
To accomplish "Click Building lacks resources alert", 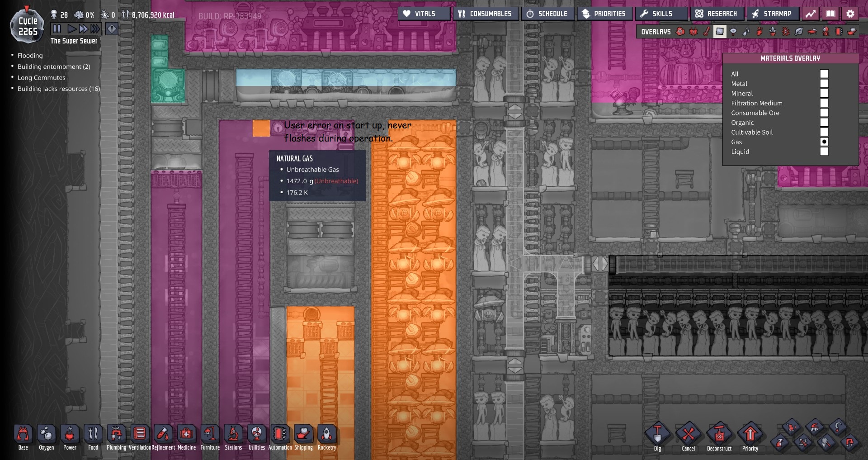I will pyautogui.click(x=58, y=89).
